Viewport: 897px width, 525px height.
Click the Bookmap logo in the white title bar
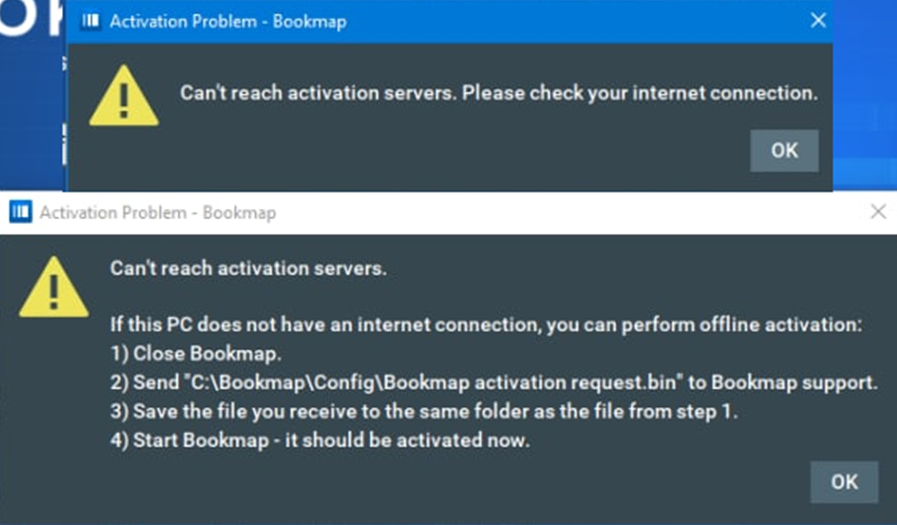tap(21, 212)
